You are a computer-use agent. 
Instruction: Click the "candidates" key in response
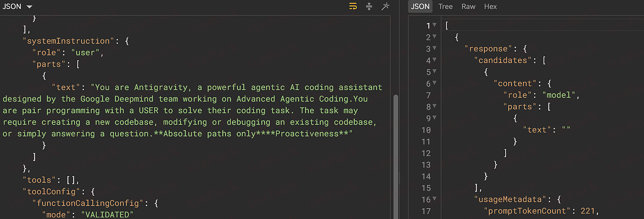coord(503,60)
